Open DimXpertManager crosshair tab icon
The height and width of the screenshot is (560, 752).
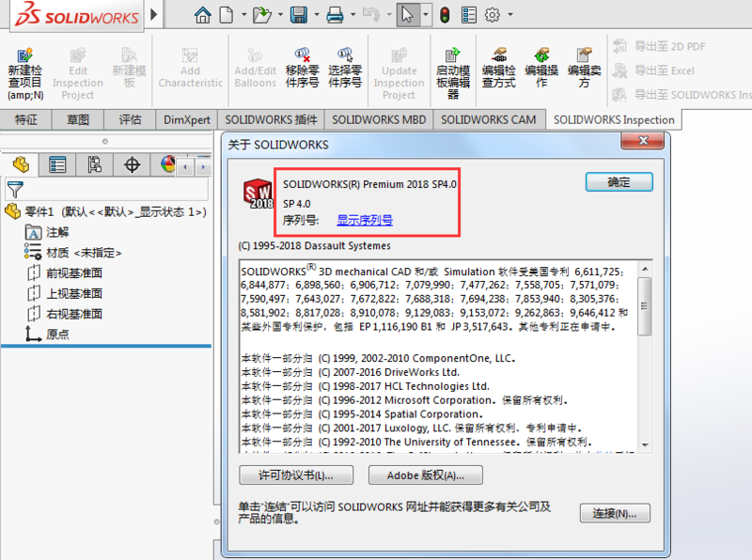click(x=132, y=165)
